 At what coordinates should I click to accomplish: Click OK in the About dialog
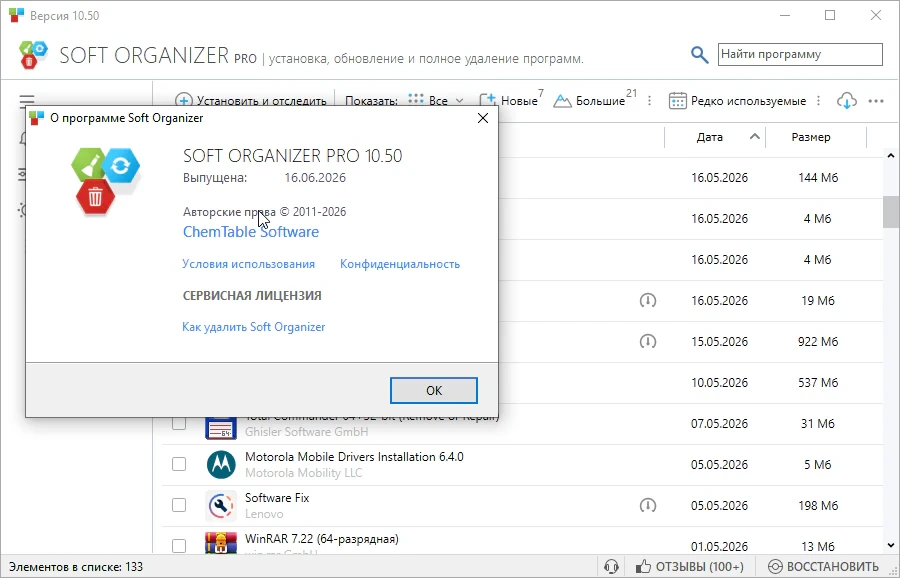pyautogui.click(x=433, y=390)
